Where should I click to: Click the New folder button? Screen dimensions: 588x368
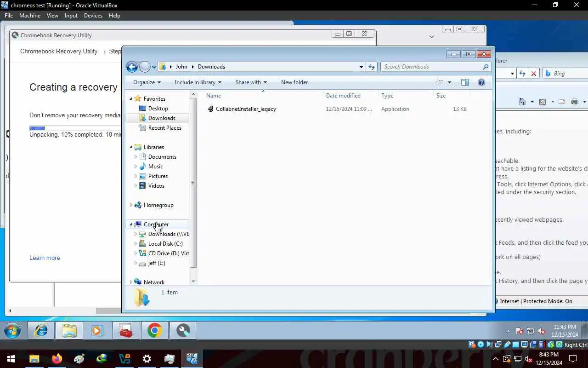[x=294, y=82]
